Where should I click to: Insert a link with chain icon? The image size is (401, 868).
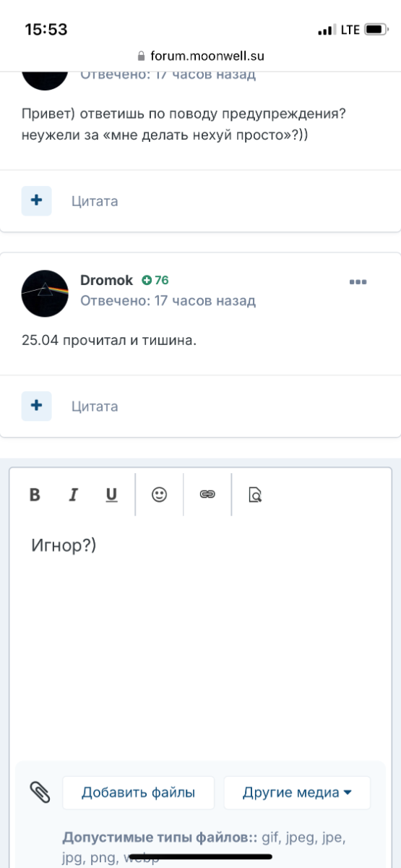pyautogui.click(x=207, y=495)
